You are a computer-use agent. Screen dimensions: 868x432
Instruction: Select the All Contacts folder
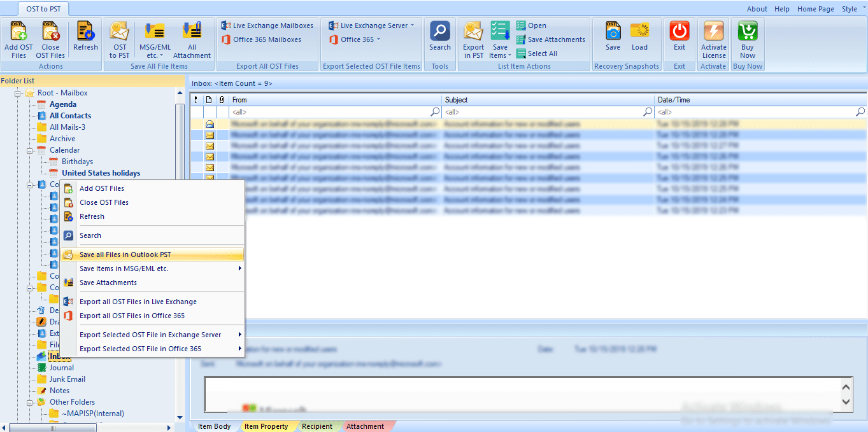pyautogui.click(x=71, y=116)
